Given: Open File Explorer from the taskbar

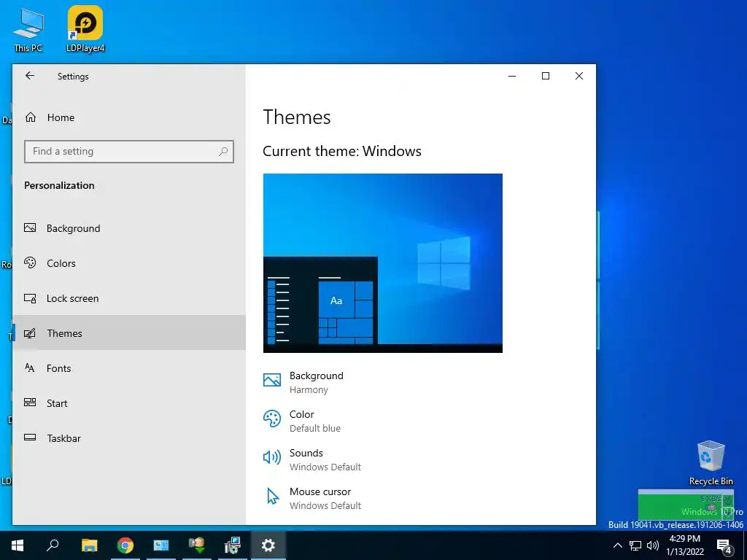Looking at the screenshot, I should tap(89, 545).
